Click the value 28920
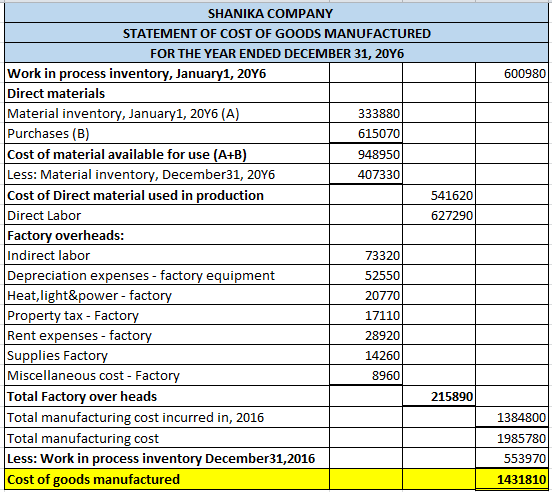This screenshot has width=552, height=492. click(382, 336)
